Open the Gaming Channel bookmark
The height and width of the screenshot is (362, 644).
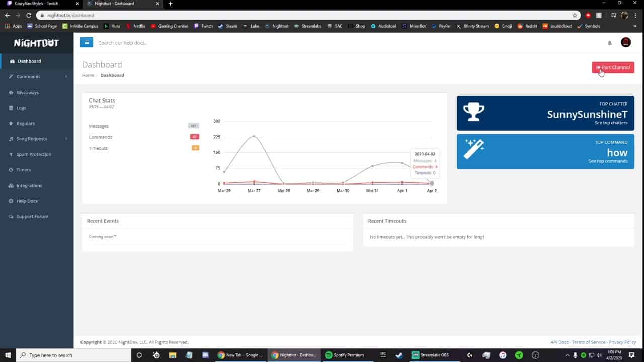click(170, 26)
